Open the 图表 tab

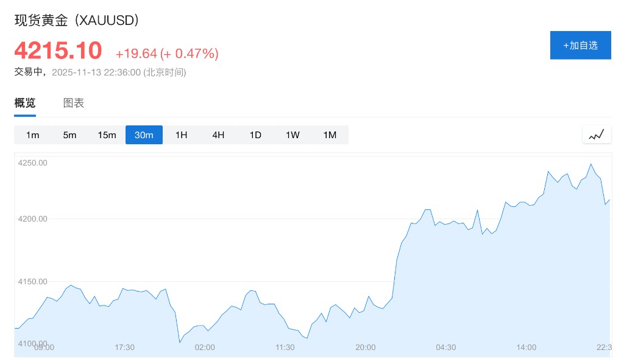pyautogui.click(x=74, y=103)
